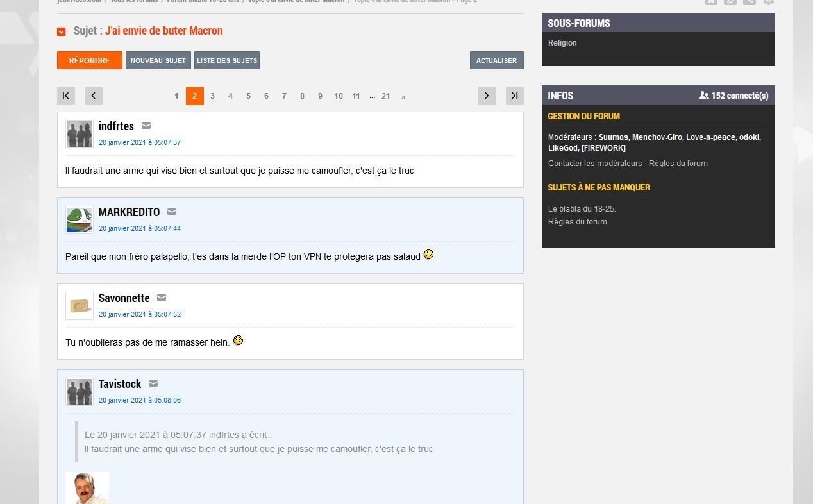Go to page 7
Viewport: 813px width, 504px height.
(x=284, y=96)
